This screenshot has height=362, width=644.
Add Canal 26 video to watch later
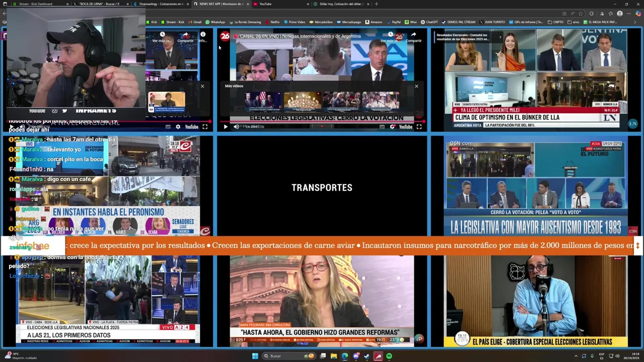[390, 37]
